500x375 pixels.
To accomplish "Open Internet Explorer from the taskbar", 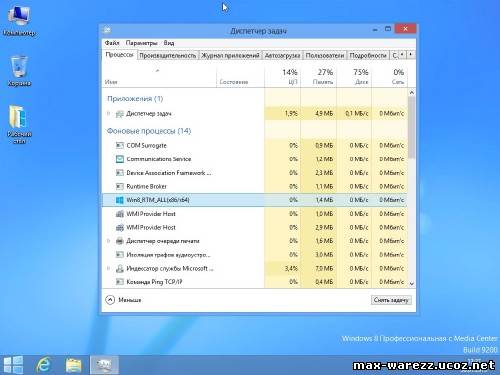I will (x=43, y=365).
